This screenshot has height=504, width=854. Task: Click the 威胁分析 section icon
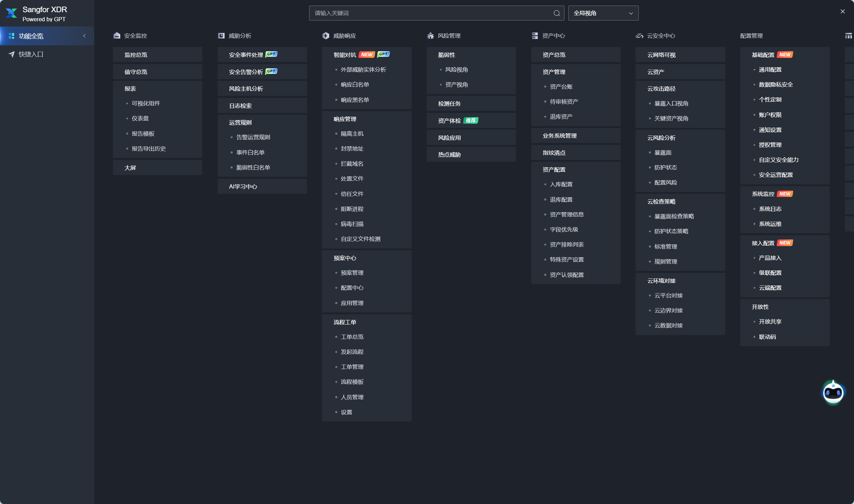pos(221,36)
